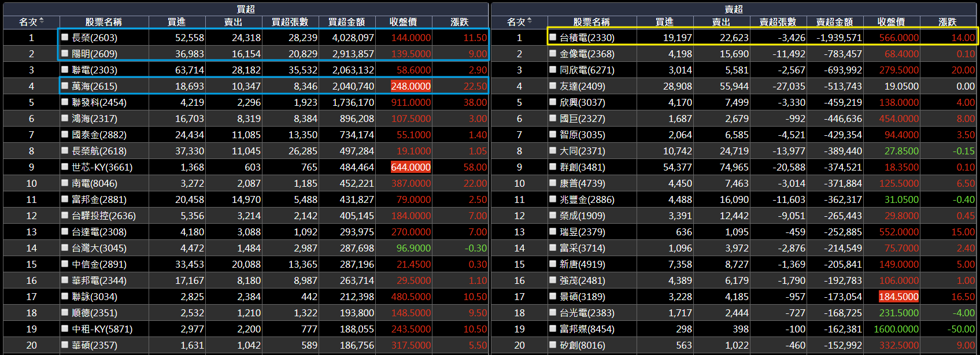Screen dimensions: 980x355
Task: Tick the checkbox for 台積電(2330)
Action: (x=553, y=37)
